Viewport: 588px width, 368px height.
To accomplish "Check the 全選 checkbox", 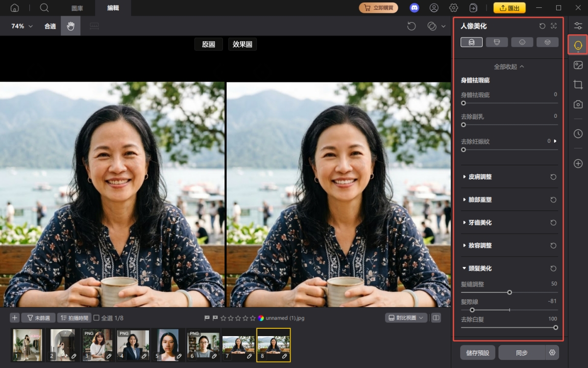I will point(97,318).
